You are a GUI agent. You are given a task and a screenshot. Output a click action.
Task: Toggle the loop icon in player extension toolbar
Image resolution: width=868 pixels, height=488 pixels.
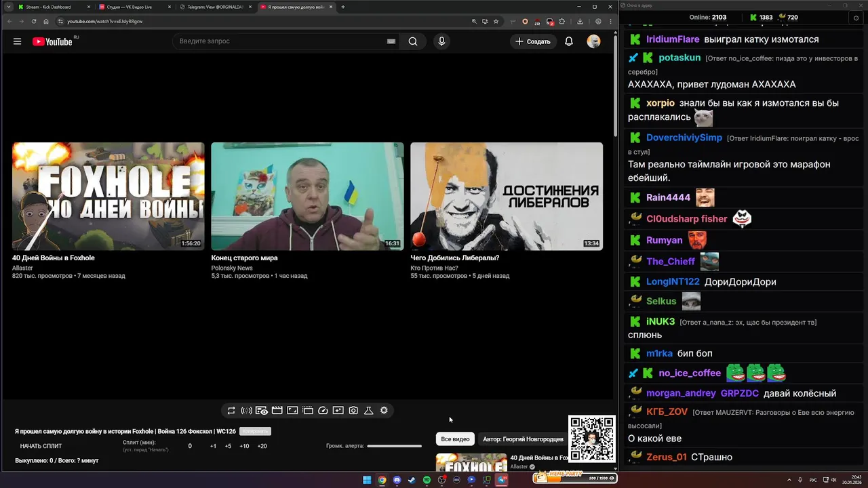click(x=231, y=411)
